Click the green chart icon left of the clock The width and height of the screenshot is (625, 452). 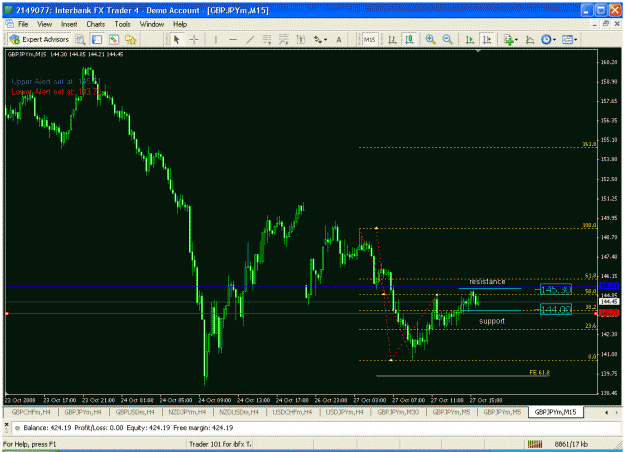point(530,39)
